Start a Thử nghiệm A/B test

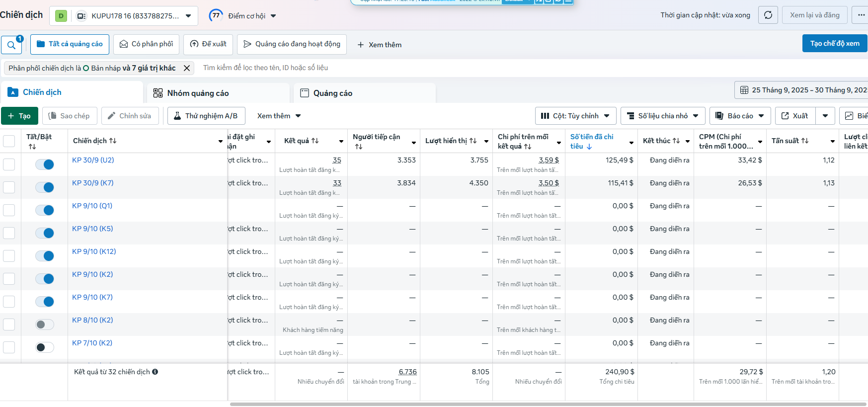(206, 116)
